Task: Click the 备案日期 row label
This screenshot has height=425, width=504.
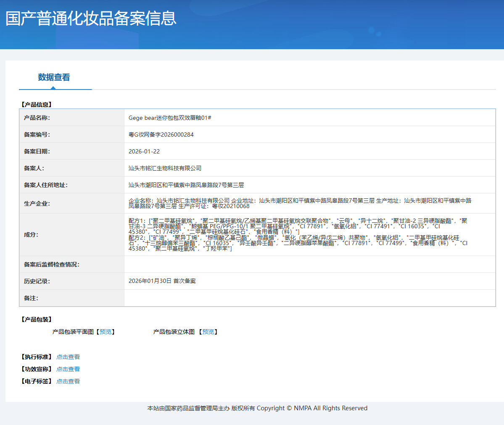Action: [x=37, y=151]
